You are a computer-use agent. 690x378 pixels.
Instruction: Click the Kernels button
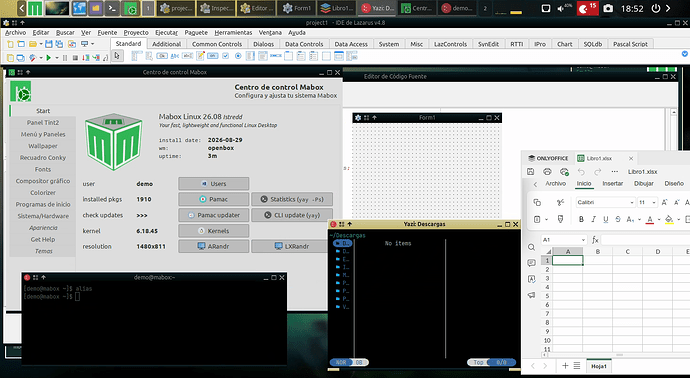coord(213,231)
